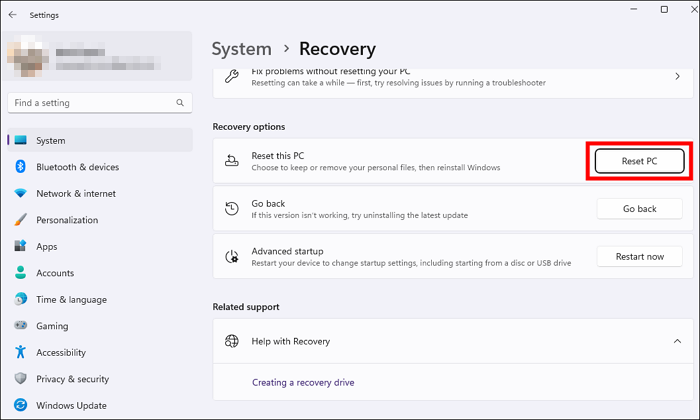Click the Help with Recovery globe icon
The height and width of the screenshot is (420, 700).
(x=231, y=341)
